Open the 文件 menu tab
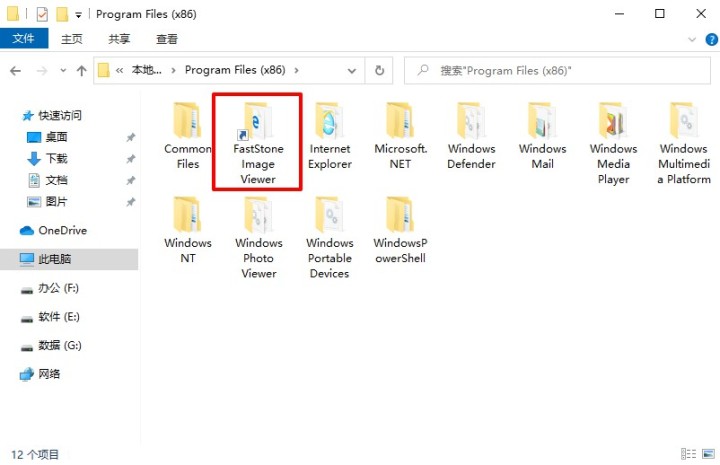The height and width of the screenshot is (465, 720). (x=23, y=39)
